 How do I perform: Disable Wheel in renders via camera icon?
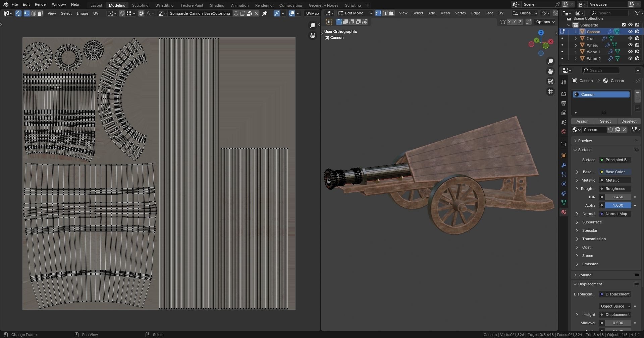point(637,45)
